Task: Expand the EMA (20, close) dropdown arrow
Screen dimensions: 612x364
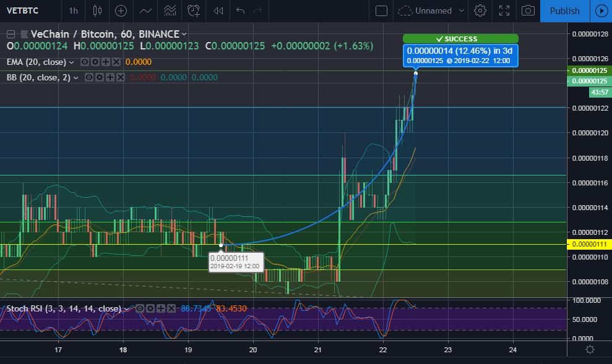Action: pos(71,62)
